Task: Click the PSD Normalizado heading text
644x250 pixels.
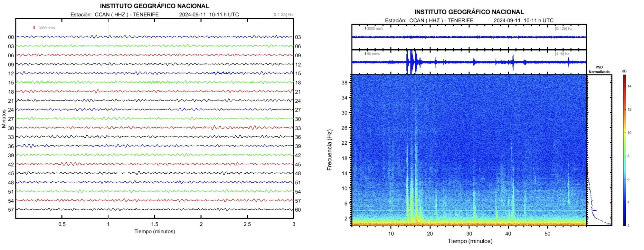Action: point(599,70)
